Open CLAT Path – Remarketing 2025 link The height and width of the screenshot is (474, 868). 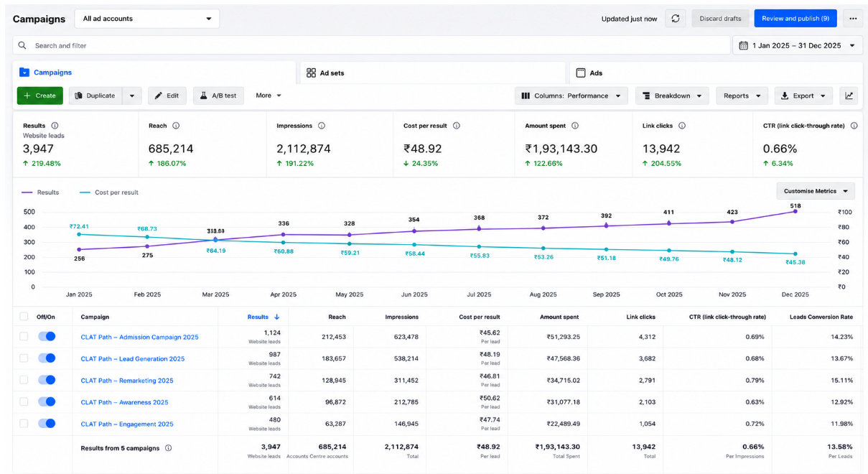[x=127, y=381]
